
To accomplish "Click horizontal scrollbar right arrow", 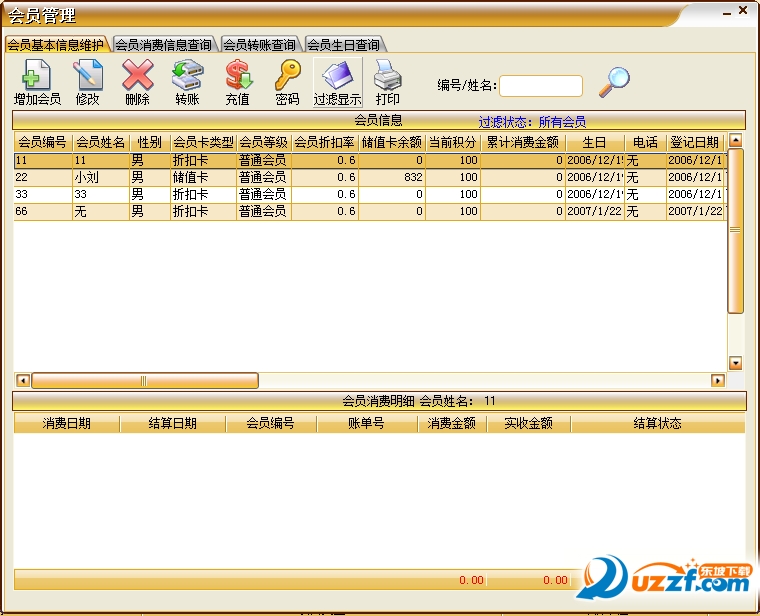I will click(x=718, y=380).
